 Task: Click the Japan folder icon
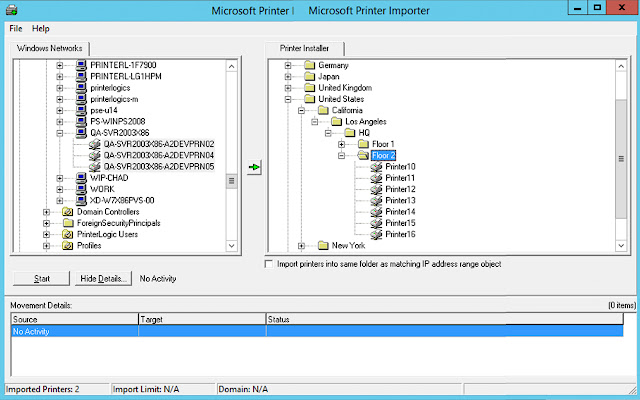coord(310,76)
